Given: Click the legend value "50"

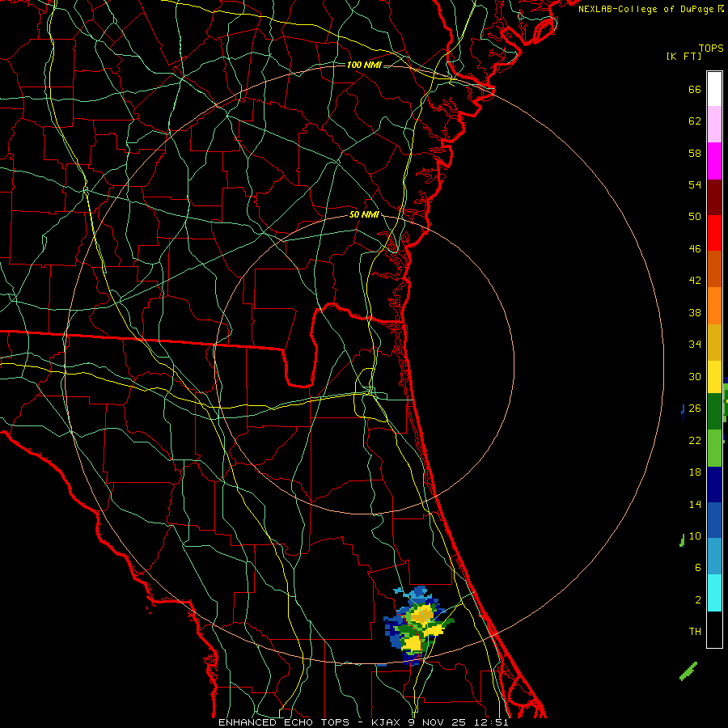Looking at the screenshot, I should click(695, 217).
